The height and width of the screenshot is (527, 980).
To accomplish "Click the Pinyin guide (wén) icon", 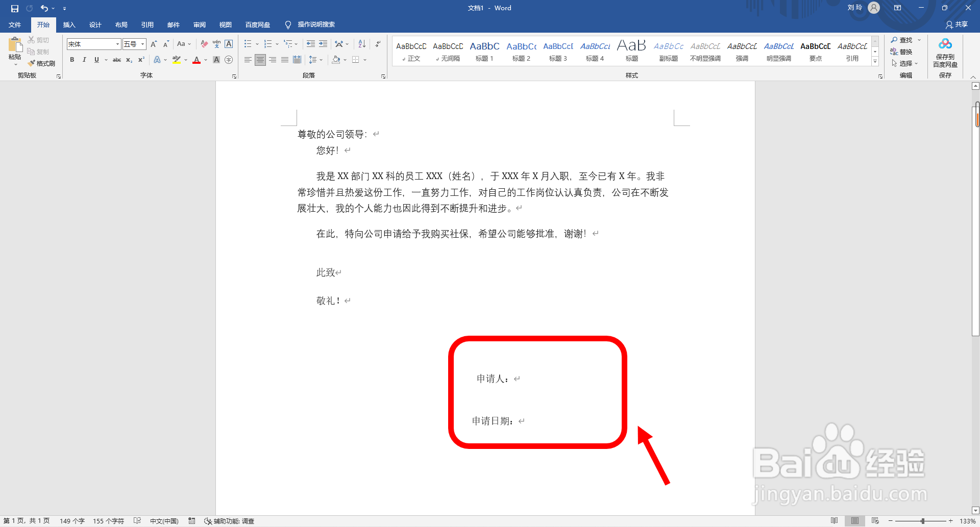I will 216,44.
